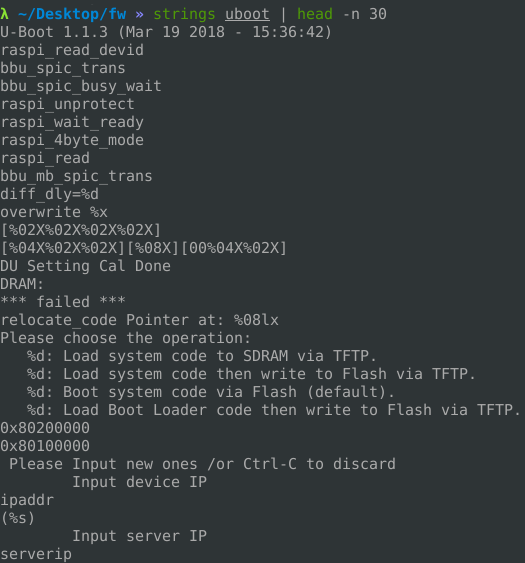This screenshot has width=525, height=563.
Task: Click the relocate_code Pointer at line
Action: click(x=139, y=320)
